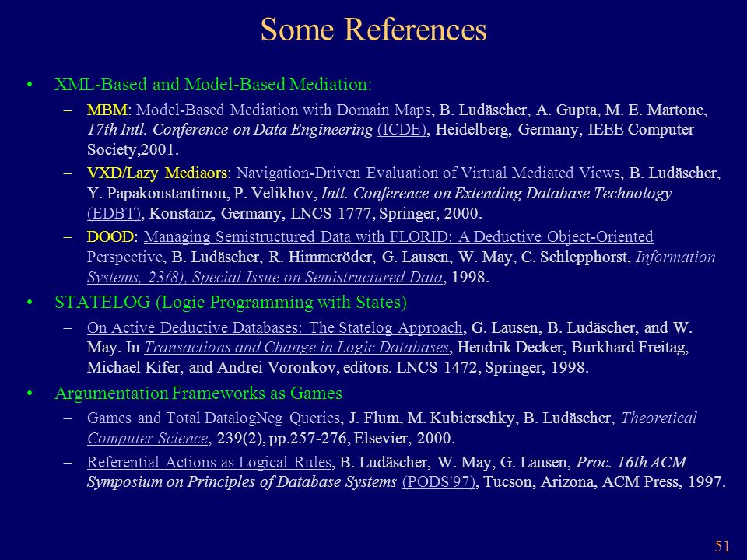Viewport: 747px width, 560px height.
Task: Follow Transactions and Change in Logic Databases link
Action: coord(296,347)
